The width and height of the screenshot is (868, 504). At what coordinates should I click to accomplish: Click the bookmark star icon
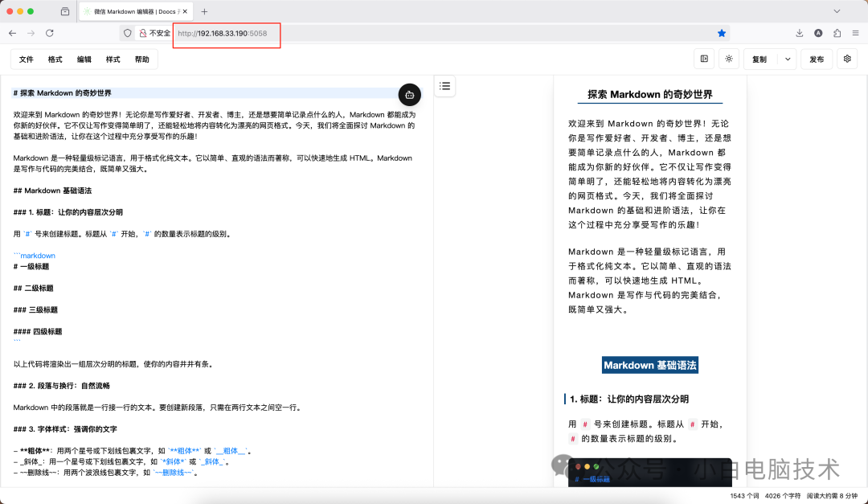pos(721,33)
